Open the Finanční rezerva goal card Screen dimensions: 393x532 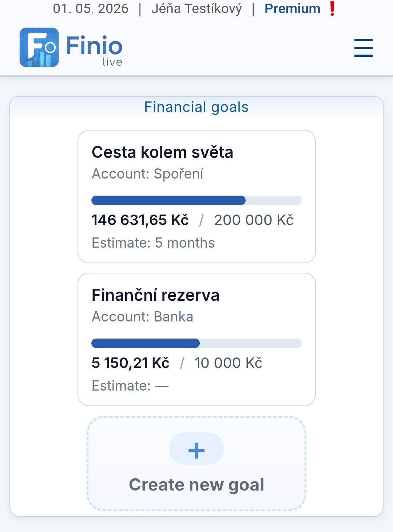pyautogui.click(x=196, y=339)
